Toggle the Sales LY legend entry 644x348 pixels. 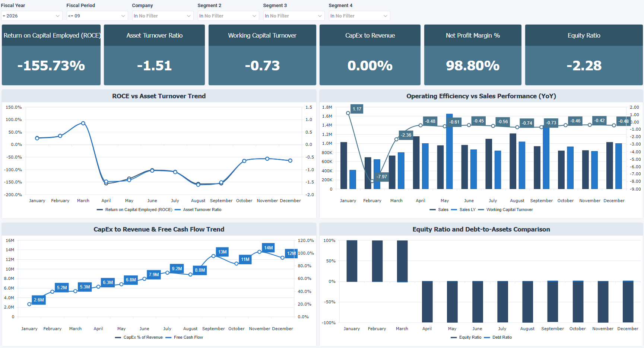463,210
